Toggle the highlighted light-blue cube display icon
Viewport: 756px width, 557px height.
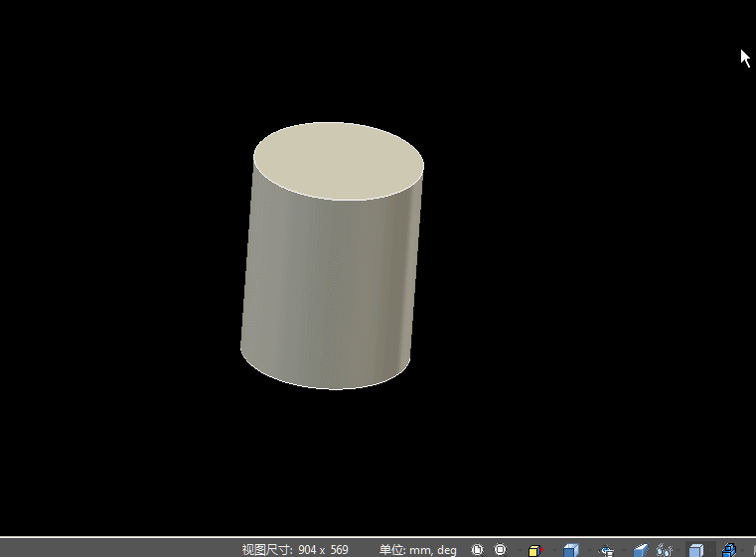696,549
